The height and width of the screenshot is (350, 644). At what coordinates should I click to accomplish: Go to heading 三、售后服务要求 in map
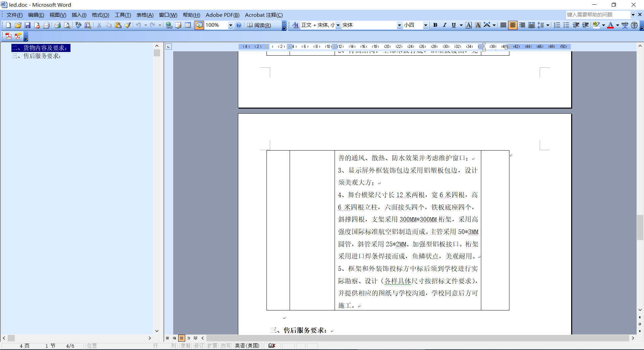[x=36, y=56]
